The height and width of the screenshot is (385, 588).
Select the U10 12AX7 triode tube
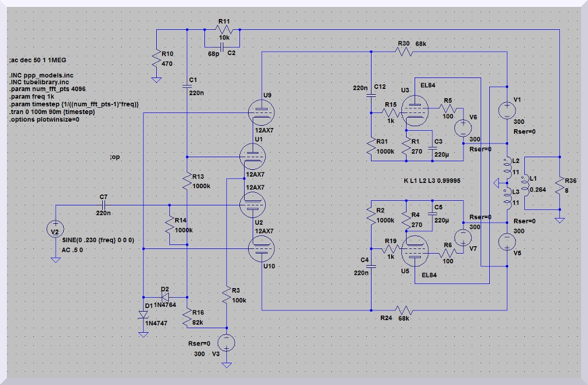pyautogui.click(x=261, y=248)
